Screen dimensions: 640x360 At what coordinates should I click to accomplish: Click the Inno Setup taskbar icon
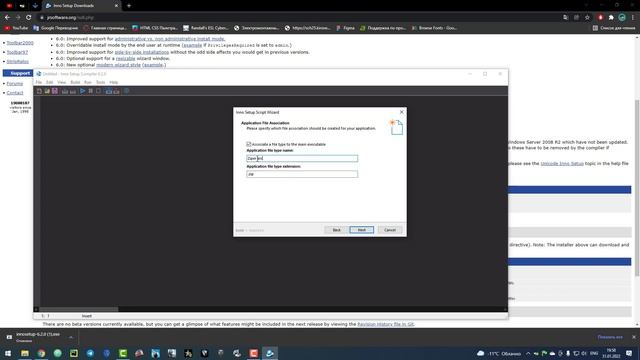tap(270, 353)
